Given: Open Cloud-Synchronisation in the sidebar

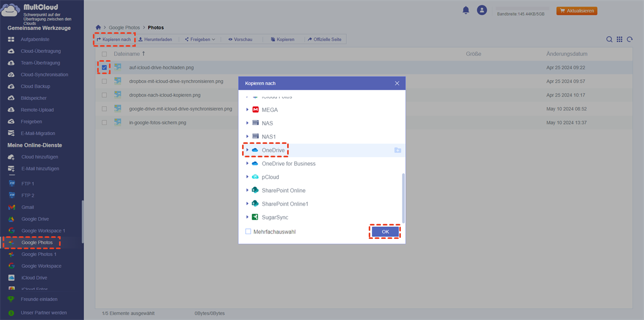Looking at the screenshot, I should 45,75.
